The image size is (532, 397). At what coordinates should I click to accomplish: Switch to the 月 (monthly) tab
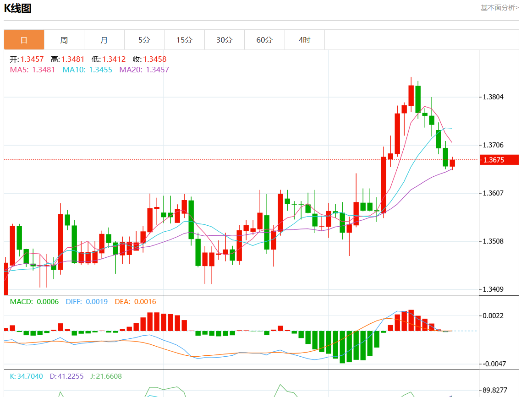(x=104, y=40)
